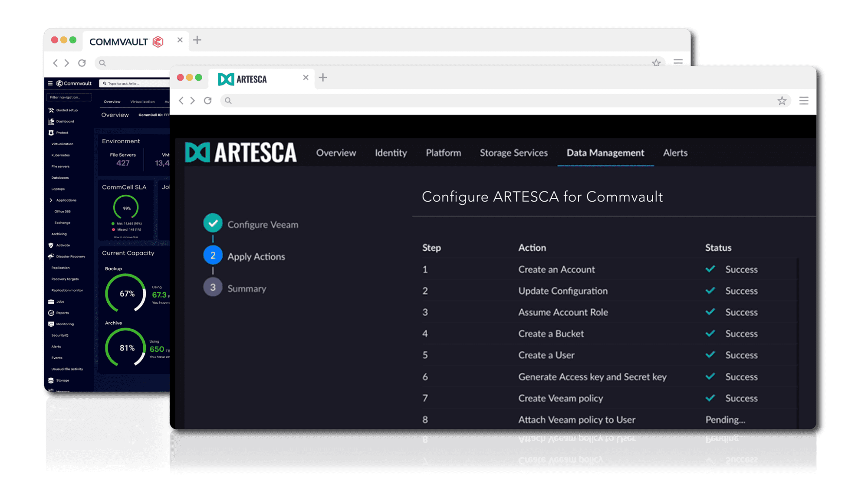This screenshot has width=868, height=484.
Task: Open the Storage icon in Commvault sidebar
Action: (51, 380)
